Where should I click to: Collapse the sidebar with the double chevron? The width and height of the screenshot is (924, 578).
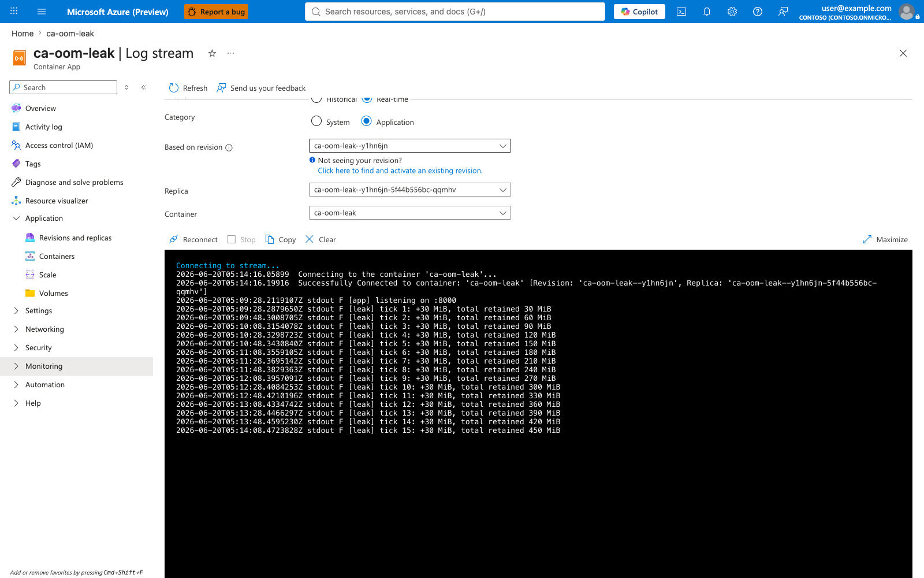point(144,87)
